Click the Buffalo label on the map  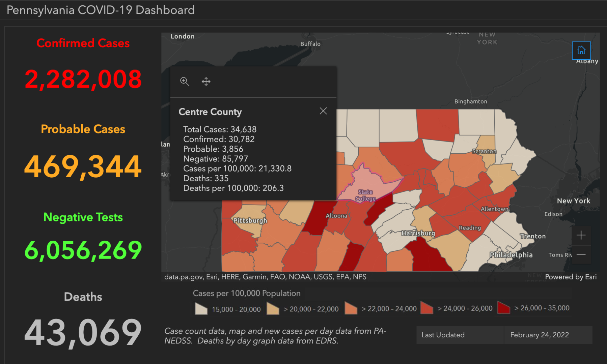[x=310, y=44]
